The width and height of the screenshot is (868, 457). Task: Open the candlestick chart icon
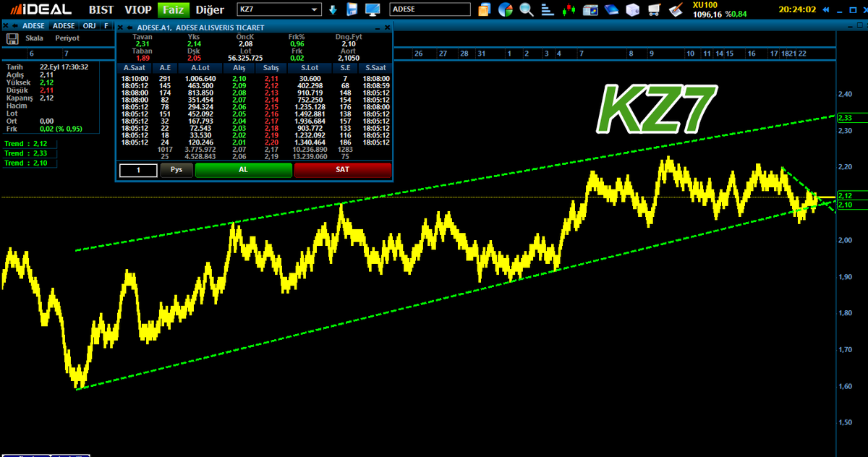(x=569, y=10)
